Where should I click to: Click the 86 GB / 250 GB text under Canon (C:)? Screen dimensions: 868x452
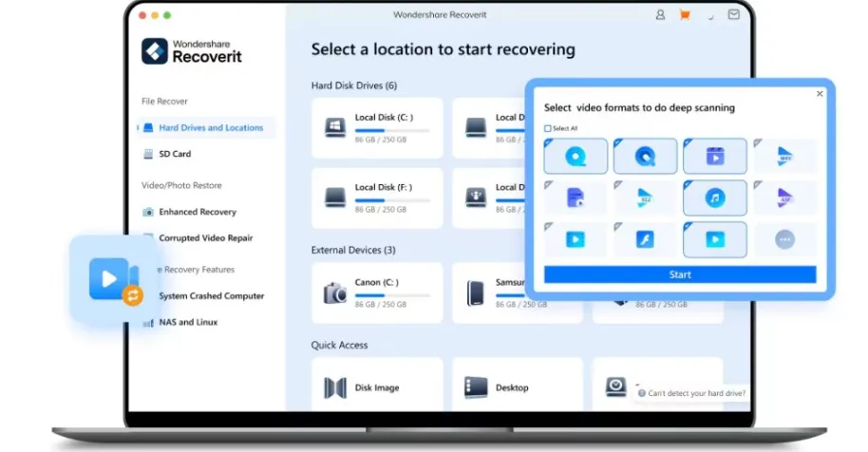[380, 304]
